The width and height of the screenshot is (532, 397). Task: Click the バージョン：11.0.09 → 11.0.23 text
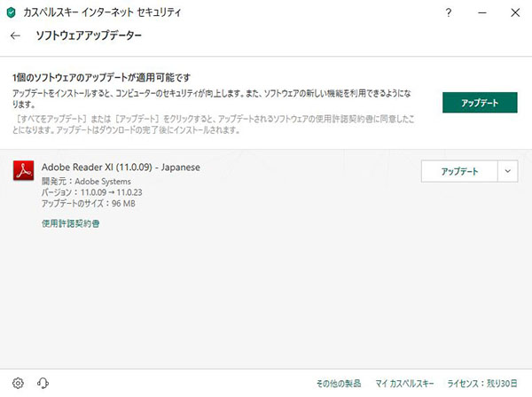(x=91, y=192)
